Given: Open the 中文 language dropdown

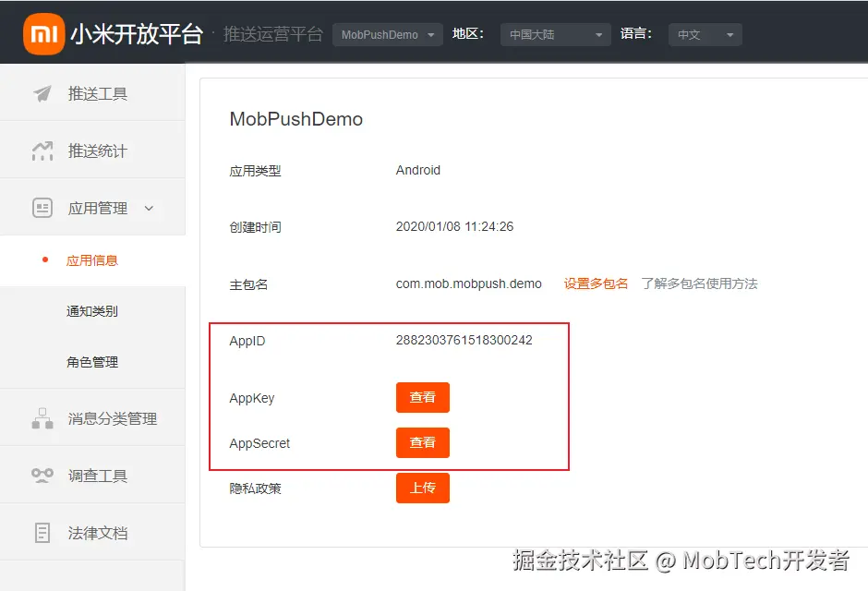Looking at the screenshot, I should point(705,35).
